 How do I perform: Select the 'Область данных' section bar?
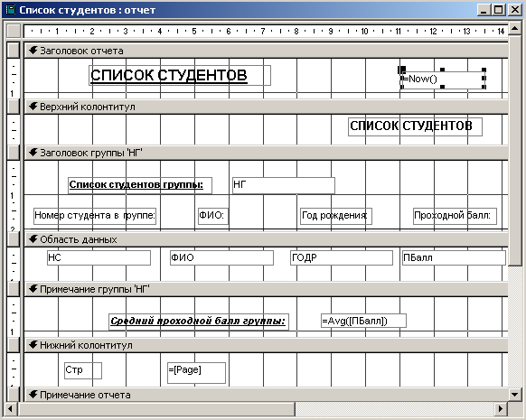267,239
